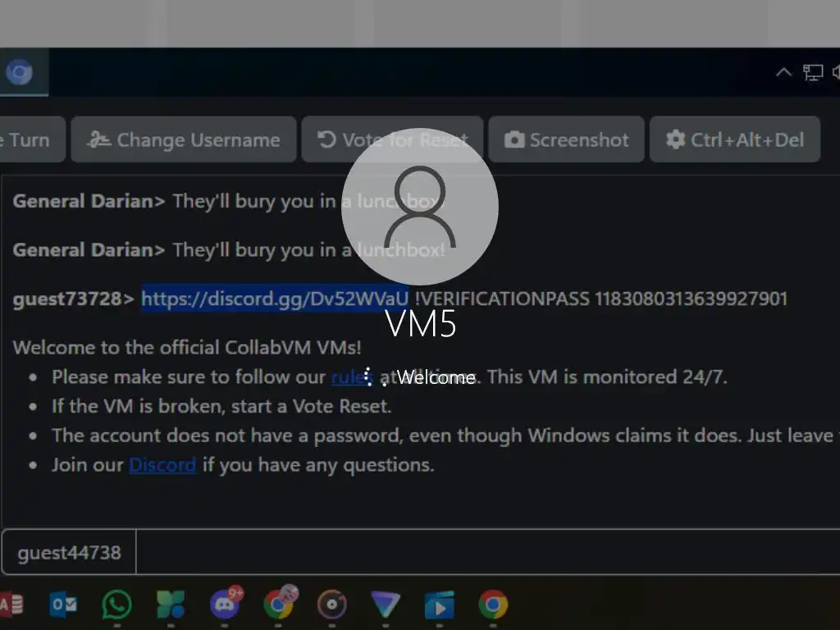Image resolution: width=840 pixels, height=630 pixels.
Task: Send Ctrl+Alt+Del to the VM
Action: (x=735, y=139)
